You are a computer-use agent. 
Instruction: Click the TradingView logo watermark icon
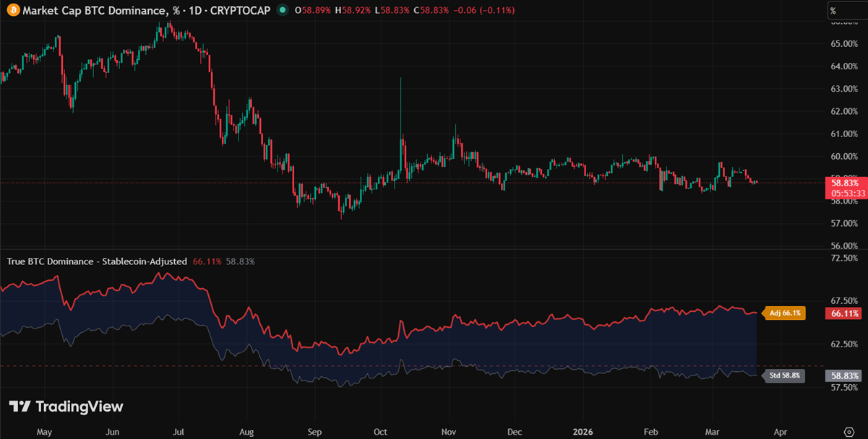(x=17, y=407)
